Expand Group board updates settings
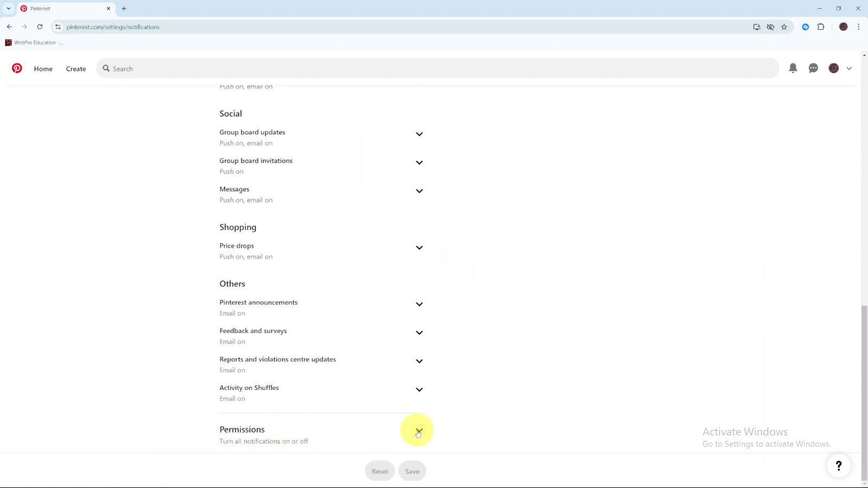The width and height of the screenshot is (868, 488). pyautogui.click(x=419, y=134)
